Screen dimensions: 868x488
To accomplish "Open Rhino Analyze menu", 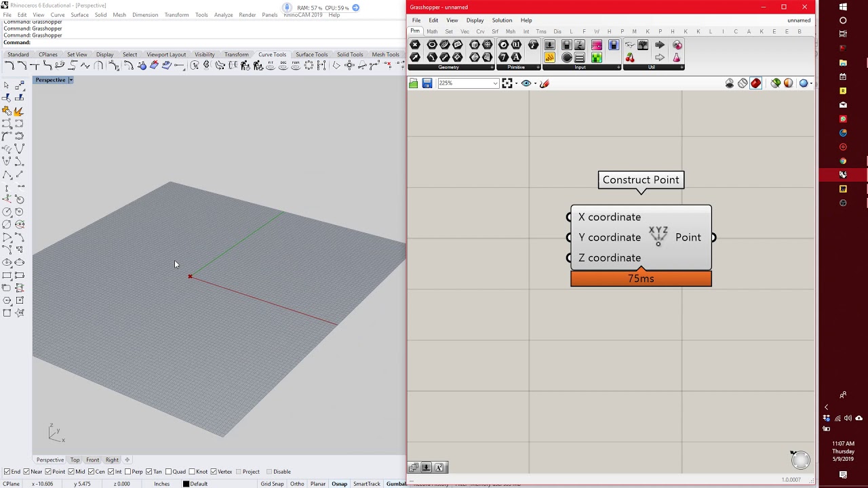I will 223,15.
